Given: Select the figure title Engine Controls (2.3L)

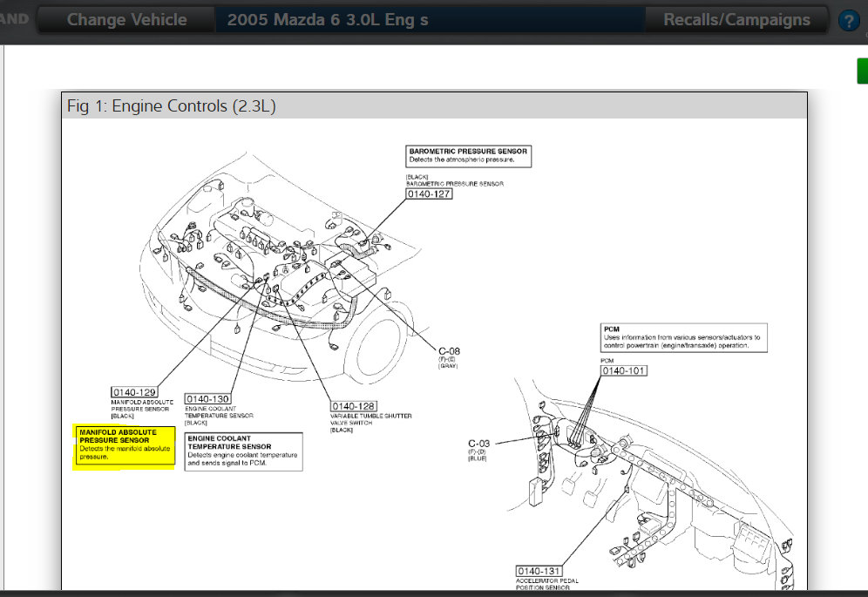Looking at the screenshot, I should coord(172,105).
